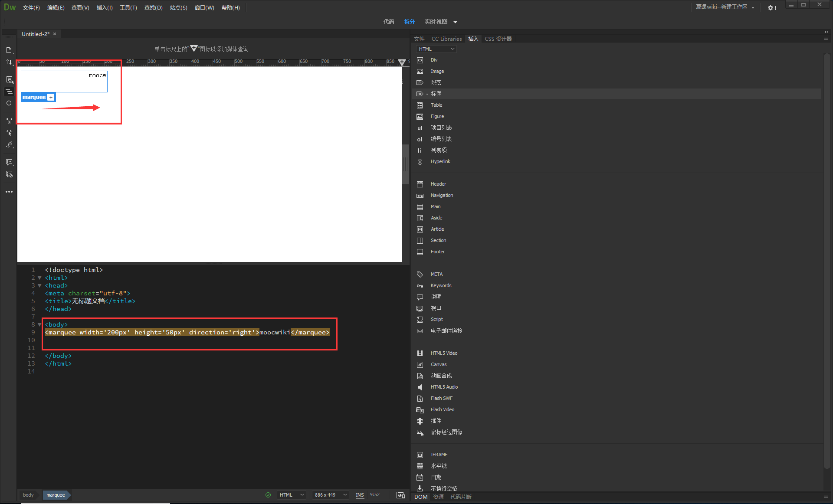Switch to the 文件 panel tab
The width and height of the screenshot is (833, 504).
coord(419,39)
